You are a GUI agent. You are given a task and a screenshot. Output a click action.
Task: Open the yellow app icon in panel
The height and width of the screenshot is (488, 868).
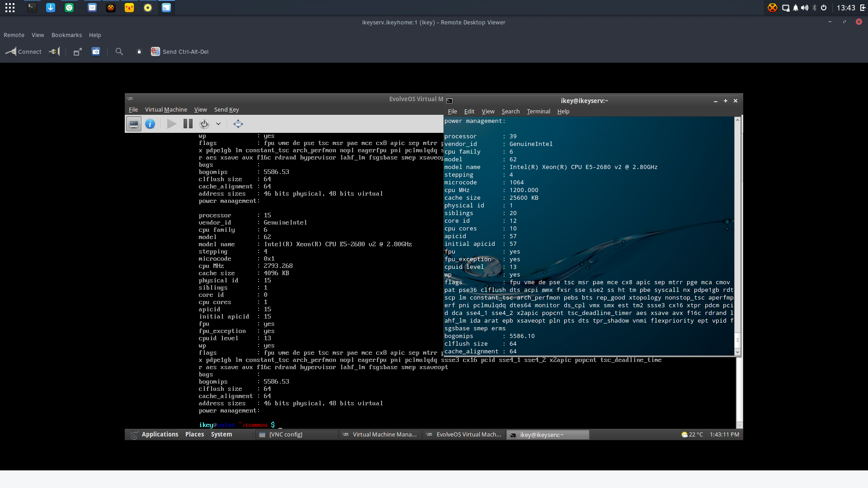click(x=129, y=8)
